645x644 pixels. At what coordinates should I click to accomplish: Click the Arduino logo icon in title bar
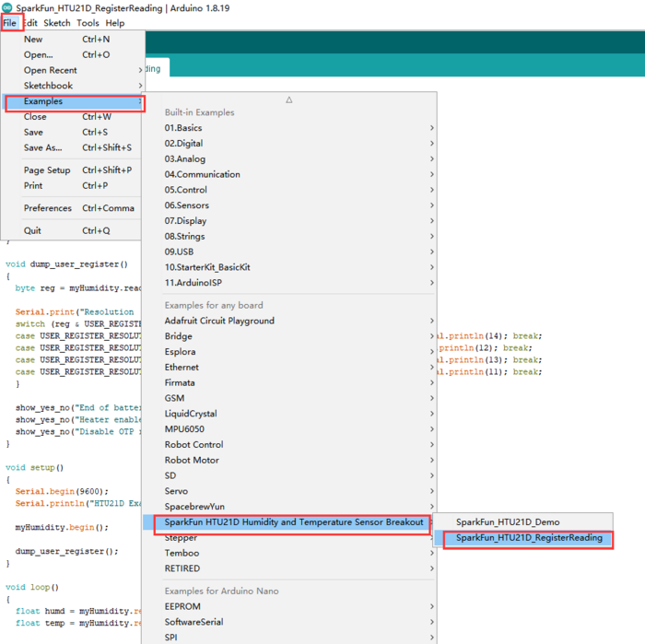[7, 7]
